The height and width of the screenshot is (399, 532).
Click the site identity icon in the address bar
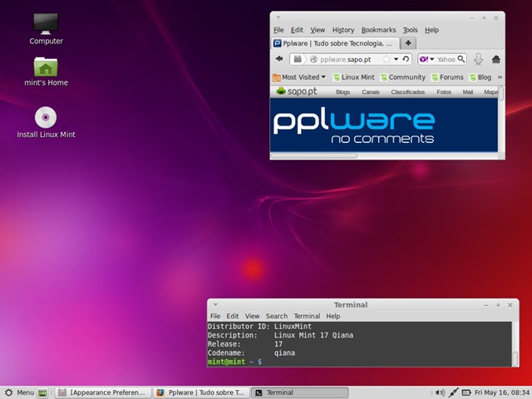(x=314, y=59)
